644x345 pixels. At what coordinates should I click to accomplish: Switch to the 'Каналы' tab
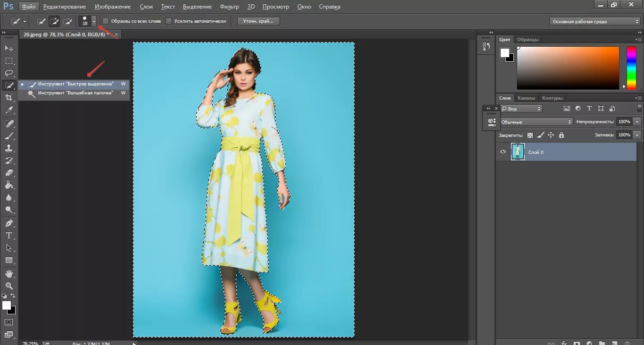point(526,98)
